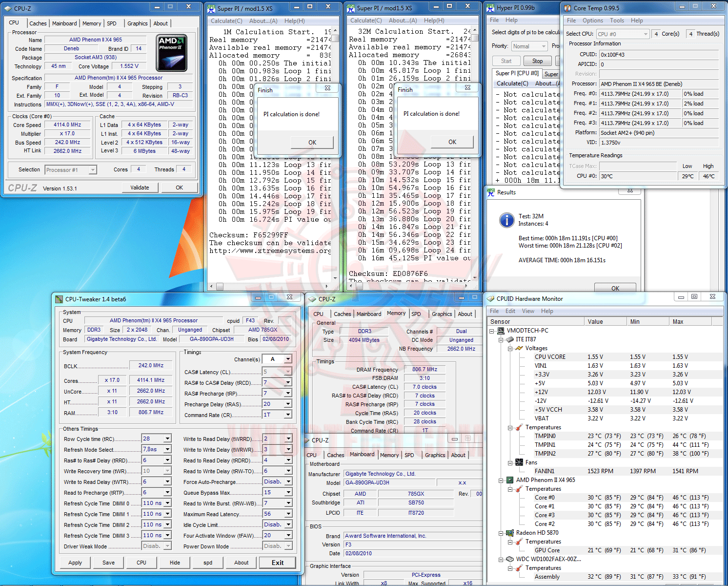Click the CPUID Hardware Monitor title bar icon
The height and width of the screenshot is (586, 728).
click(491, 298)
